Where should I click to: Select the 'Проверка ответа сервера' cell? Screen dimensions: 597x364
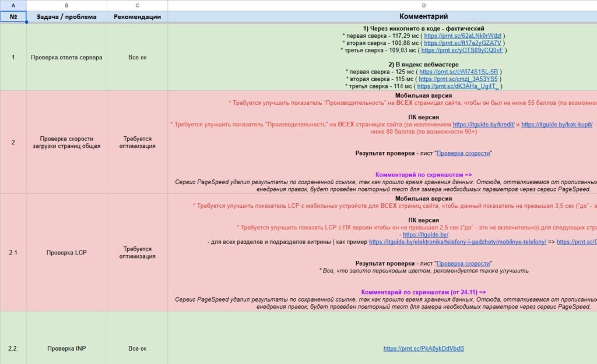(x=66, y=57)
